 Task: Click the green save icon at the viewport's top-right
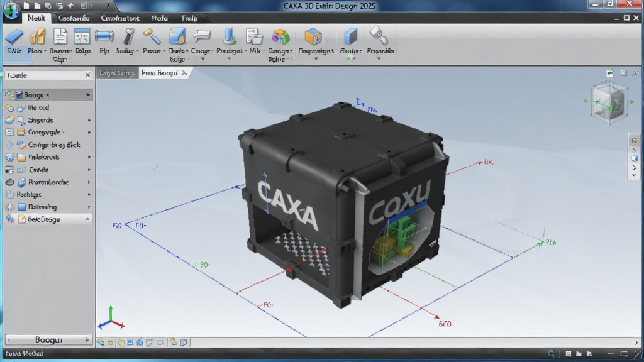pos(610,73)
